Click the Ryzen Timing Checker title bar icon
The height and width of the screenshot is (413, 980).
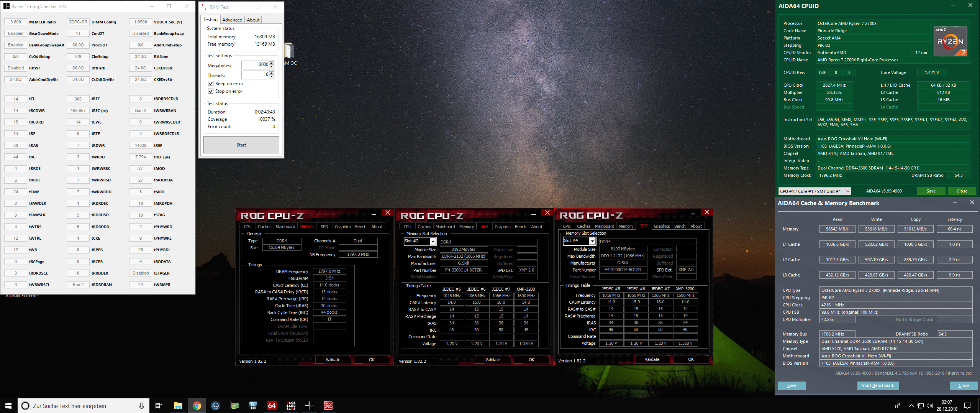[x=6, y=6]
